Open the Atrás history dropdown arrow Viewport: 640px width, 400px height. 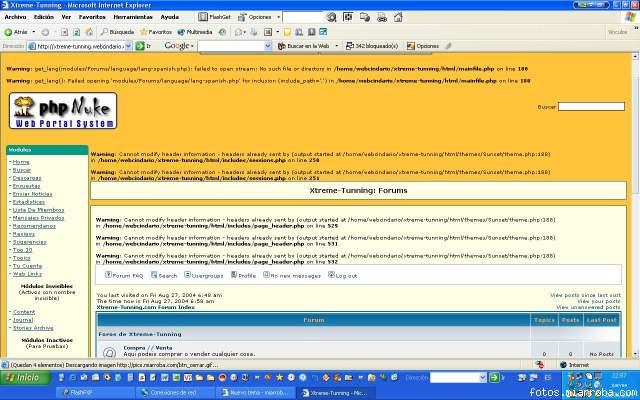[x=34, y=32]
